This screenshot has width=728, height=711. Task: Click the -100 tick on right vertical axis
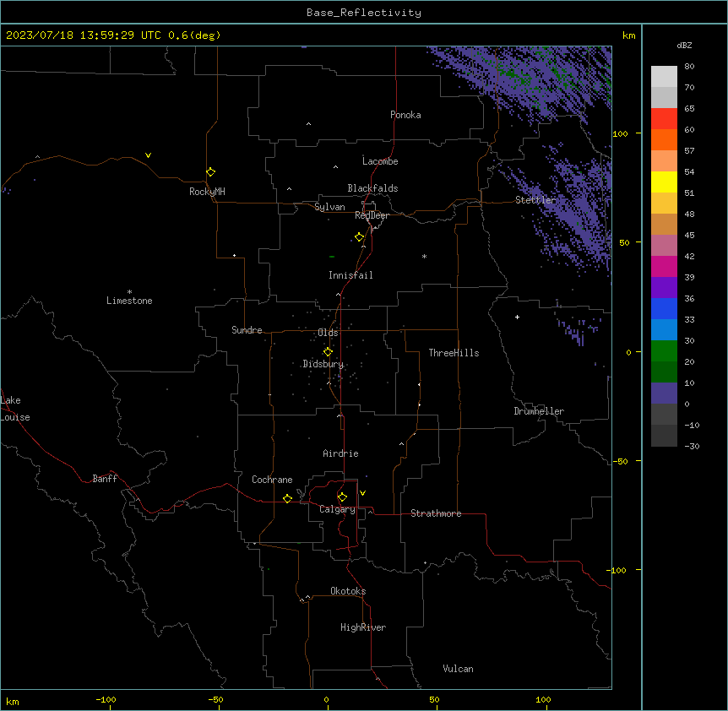click(617, 570)
